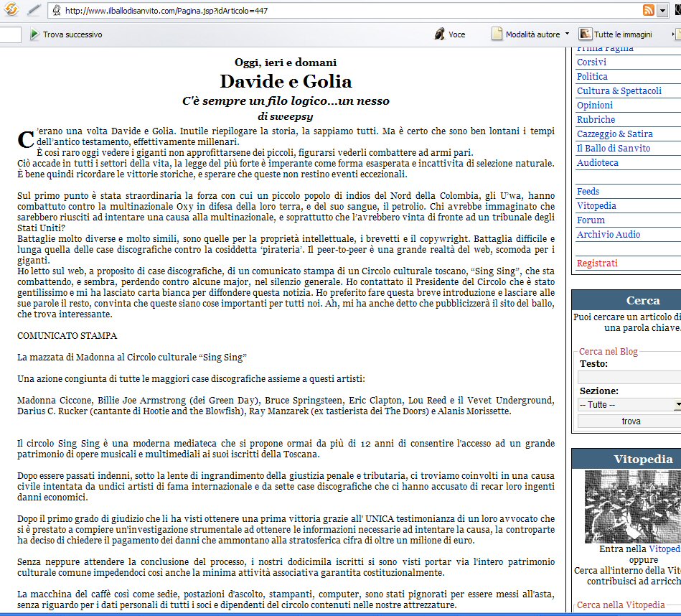Visit the Archivio Audio page

point(608,235)
